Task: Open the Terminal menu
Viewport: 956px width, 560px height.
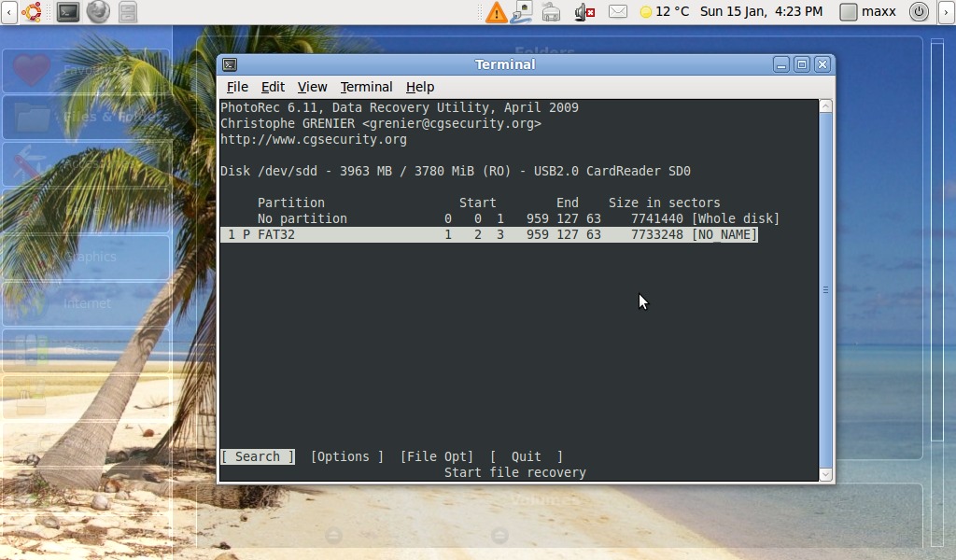Action: click(x=366, y=87)
